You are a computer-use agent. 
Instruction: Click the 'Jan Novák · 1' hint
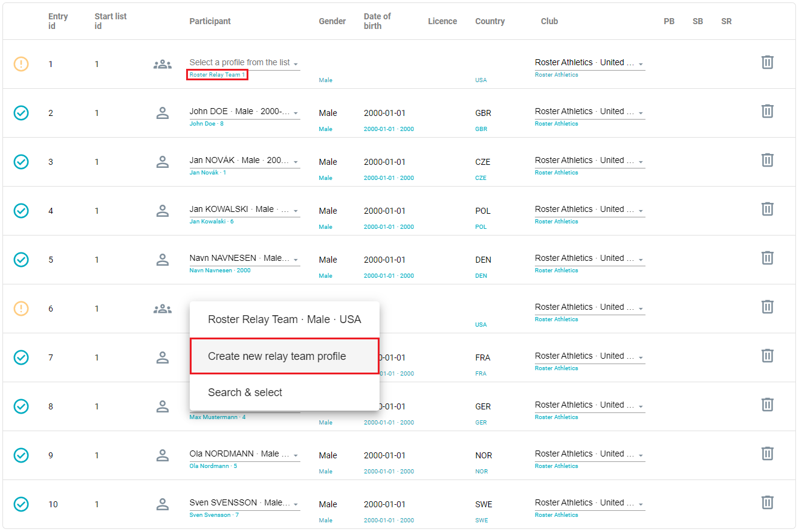click(208, 173)
